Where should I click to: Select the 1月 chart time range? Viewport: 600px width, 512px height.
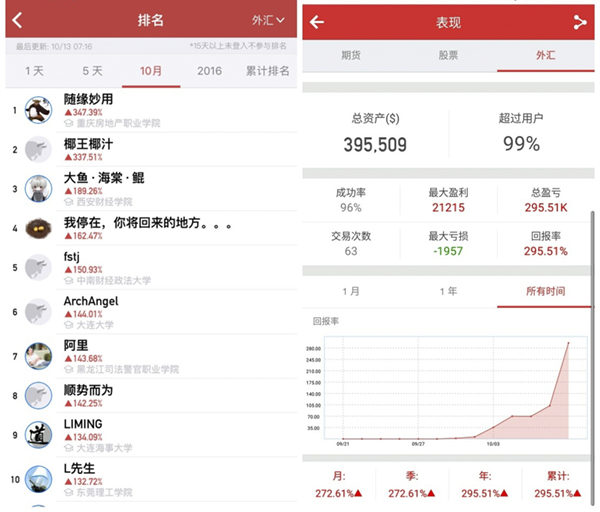tap(351, 291)
